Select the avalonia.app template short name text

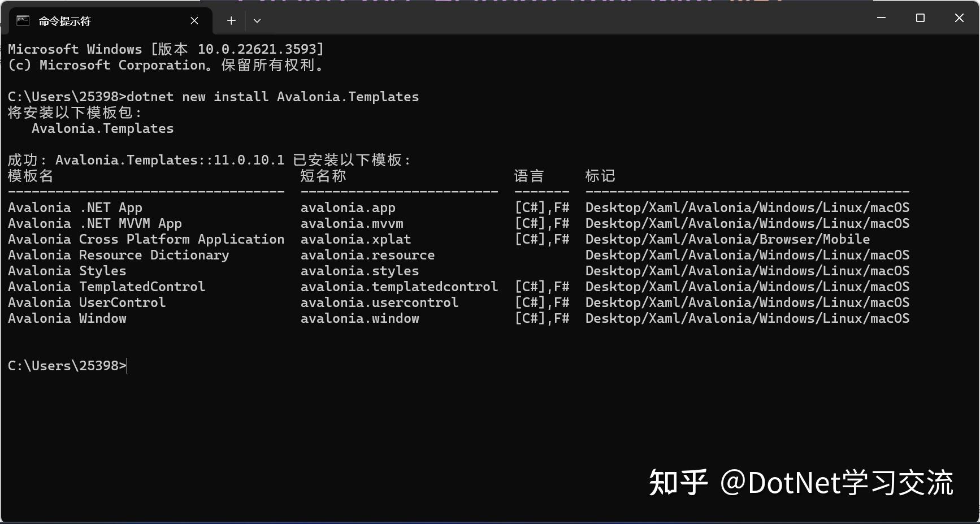(348, 207)
